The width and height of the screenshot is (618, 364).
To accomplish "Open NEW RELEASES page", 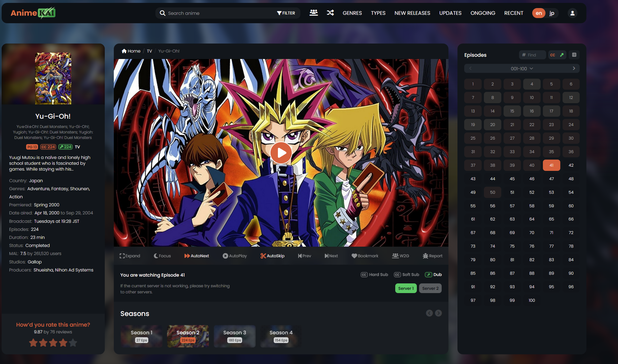I will coord(412,13).
